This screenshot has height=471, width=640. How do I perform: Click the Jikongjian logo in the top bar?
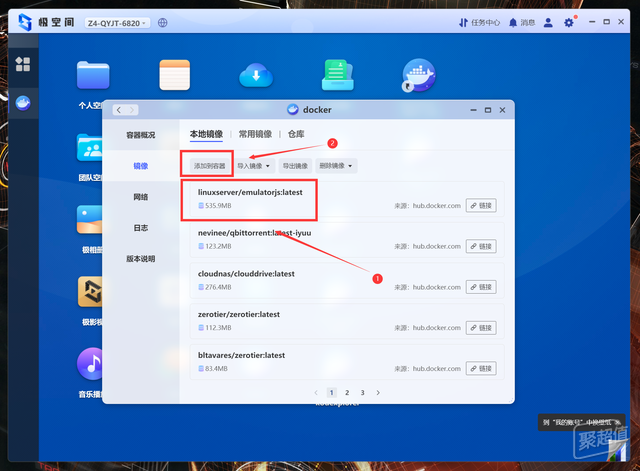(25, 22)
